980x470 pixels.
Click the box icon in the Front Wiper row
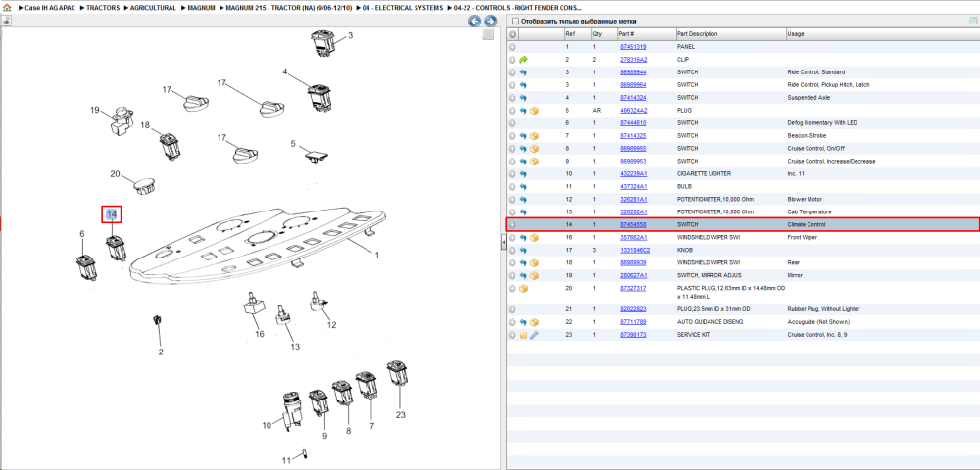click(534, 238)
